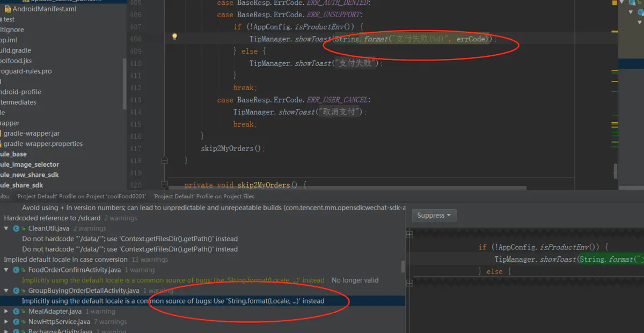Image resolution: width=644 pixels, height=333 pixels.
Task: Collapse the FoodOrderConfirmActivity.java node
Action: 6,270
